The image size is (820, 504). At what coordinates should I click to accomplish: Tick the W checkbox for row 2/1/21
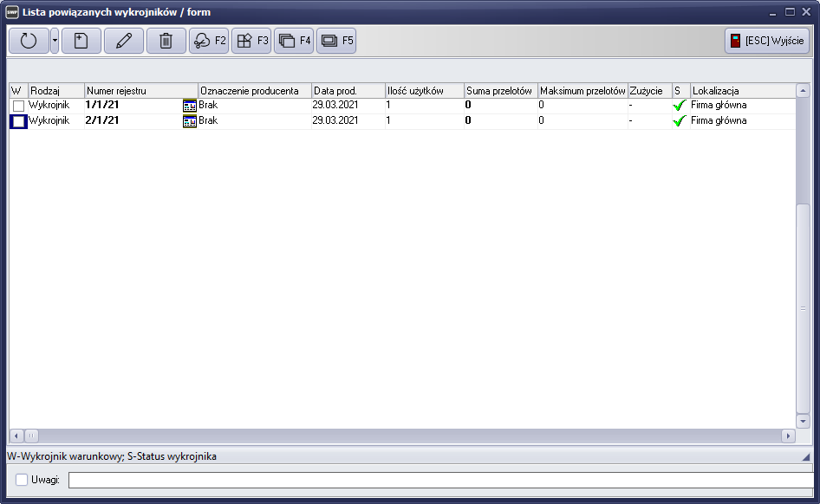coord(18,122)
